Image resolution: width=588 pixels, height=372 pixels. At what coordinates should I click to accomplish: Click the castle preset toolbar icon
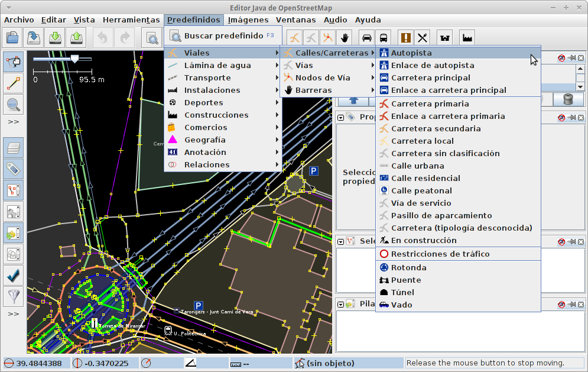tap(444, 38)
